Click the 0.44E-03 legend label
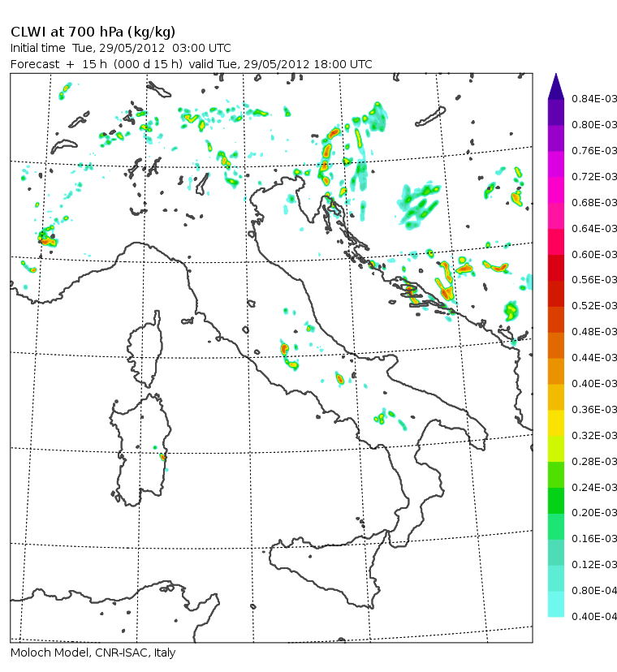This screenshot has width=617, height=672. (594, 357)
